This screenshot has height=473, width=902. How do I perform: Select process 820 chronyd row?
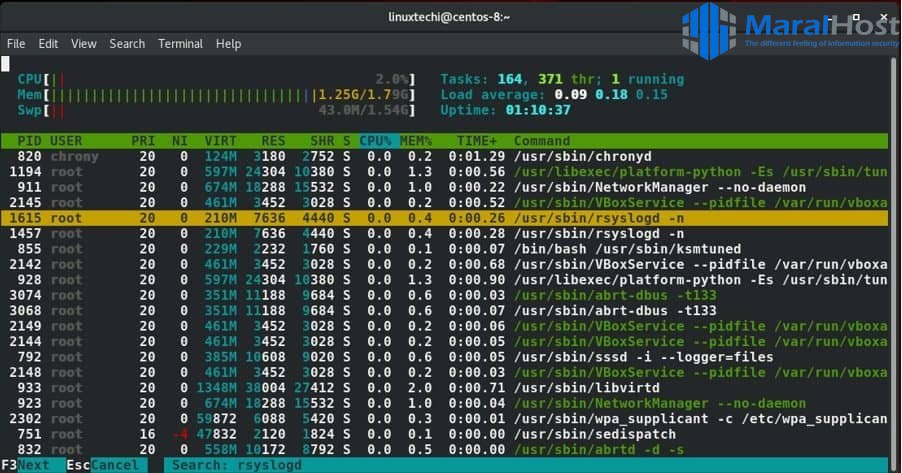click(x=444, y=157)
